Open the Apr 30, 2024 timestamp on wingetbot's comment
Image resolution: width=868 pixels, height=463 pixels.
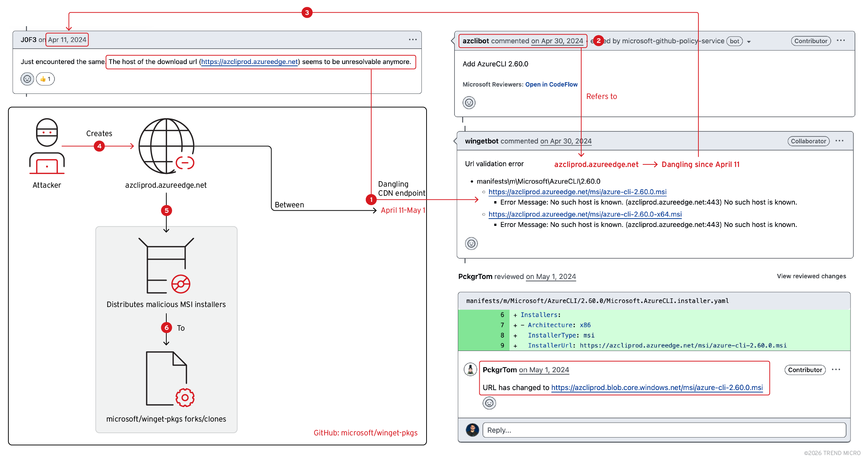click(x=566, y=141)
